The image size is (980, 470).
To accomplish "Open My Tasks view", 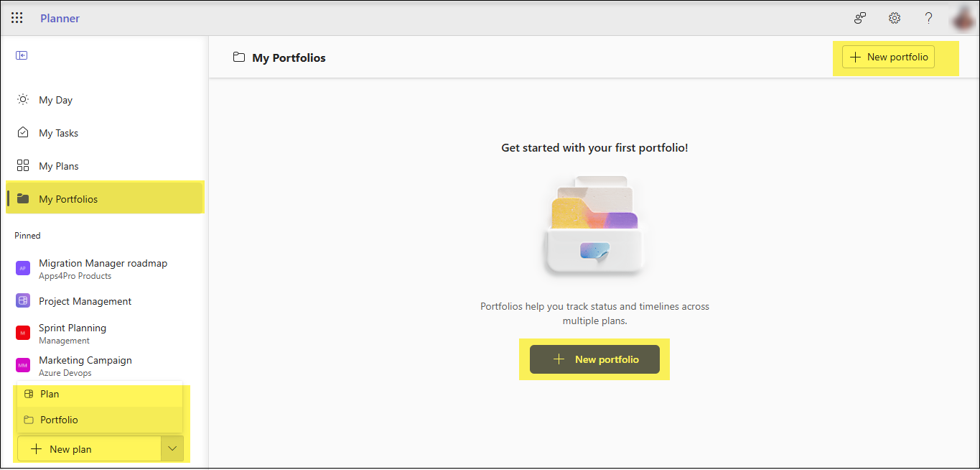I will (57, 132).
